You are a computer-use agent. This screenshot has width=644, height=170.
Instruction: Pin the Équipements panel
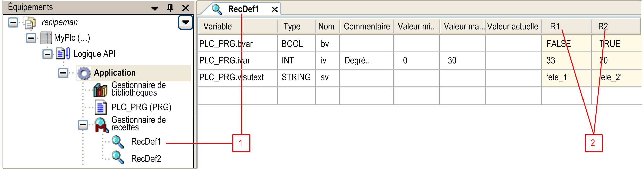pyautogui.click(x=170, y=8)
